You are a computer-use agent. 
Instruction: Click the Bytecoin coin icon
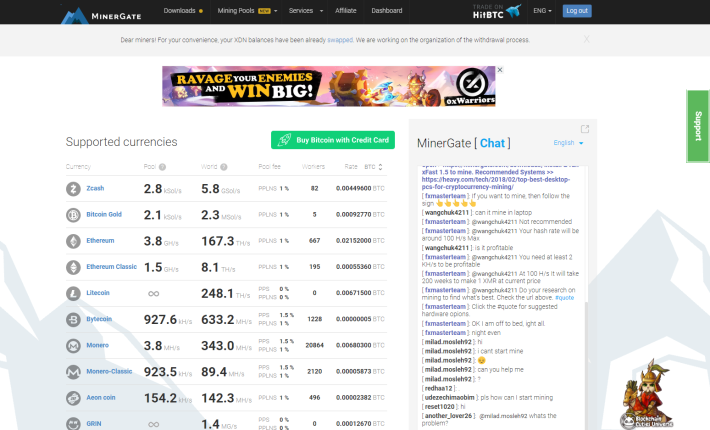click(x=73, y=320)
